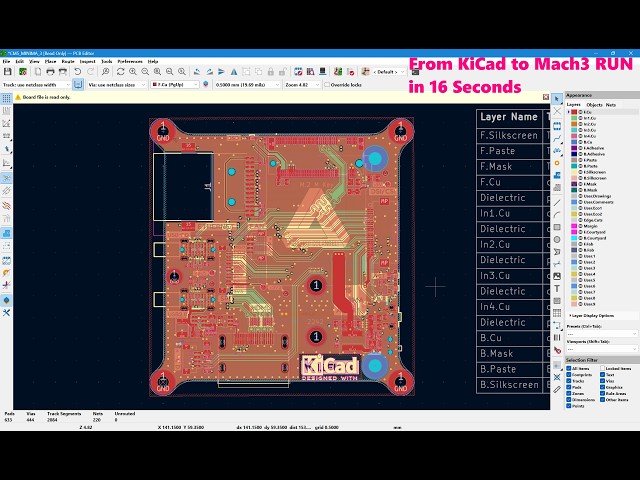
Task: Open the File menu
Action: click(6, 61)
